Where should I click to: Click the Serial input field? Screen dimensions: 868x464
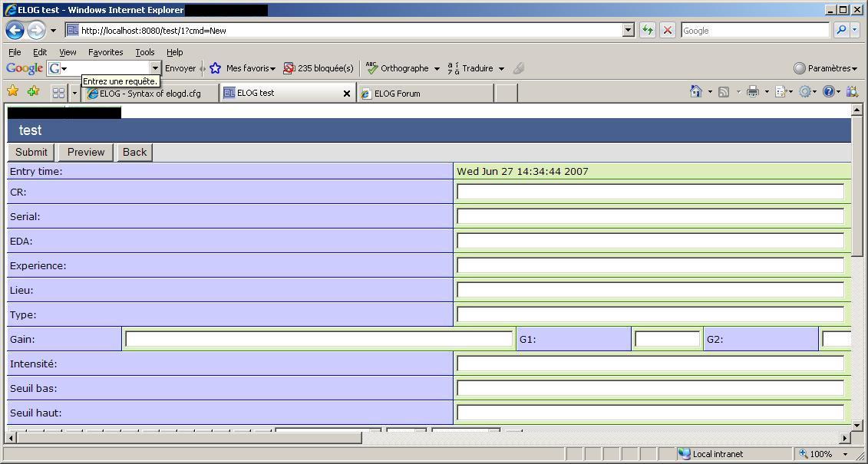coord(651,216)
